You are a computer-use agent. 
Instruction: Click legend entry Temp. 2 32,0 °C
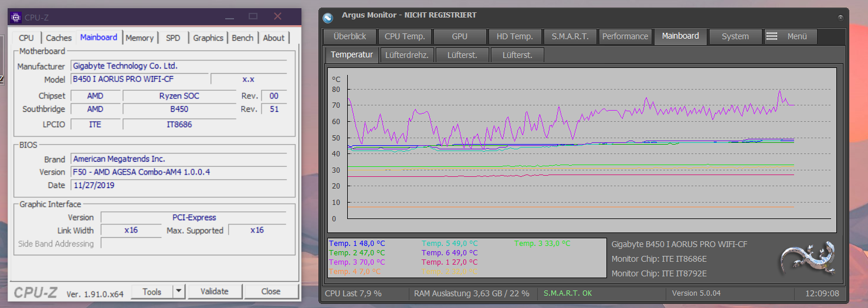(x=450, y=271)
